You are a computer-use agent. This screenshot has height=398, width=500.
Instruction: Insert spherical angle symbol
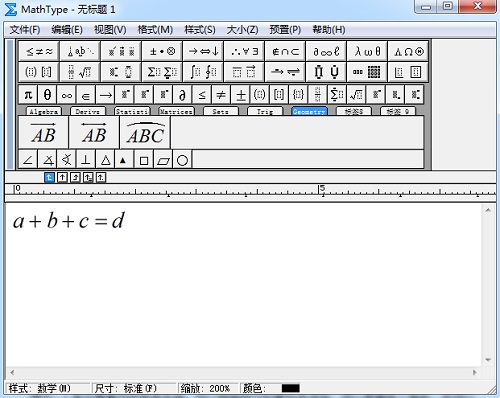coord(67,160)
